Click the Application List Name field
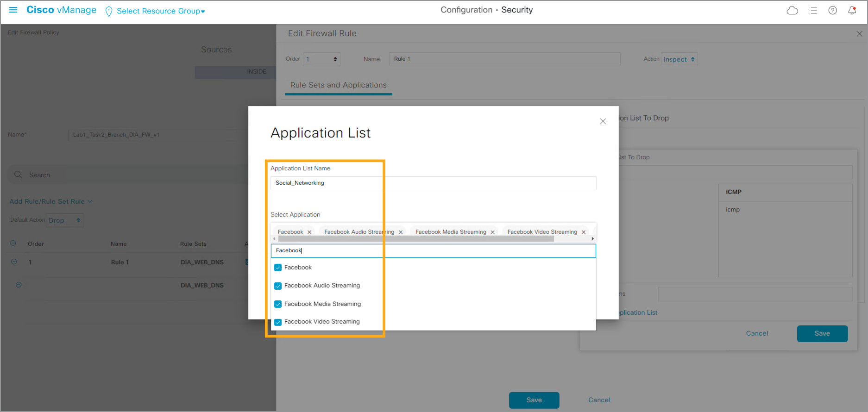Viewport: 868px width, 412px height. click(x=433, y=183)
